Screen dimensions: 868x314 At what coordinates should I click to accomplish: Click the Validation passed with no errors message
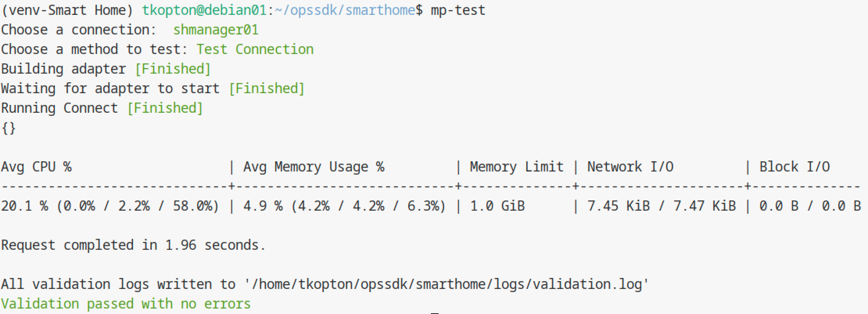[126, 304]
